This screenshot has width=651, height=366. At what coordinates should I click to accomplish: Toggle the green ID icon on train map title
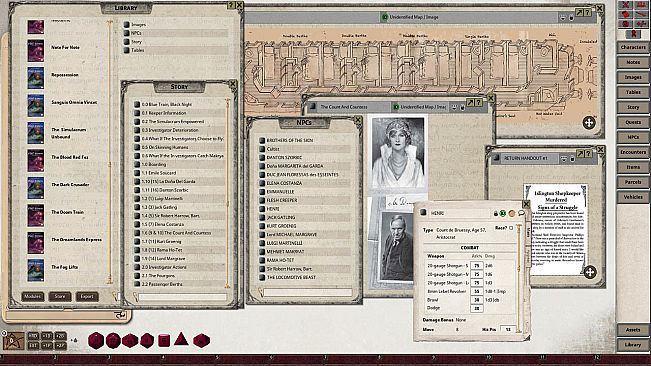[x=385, y=17]
